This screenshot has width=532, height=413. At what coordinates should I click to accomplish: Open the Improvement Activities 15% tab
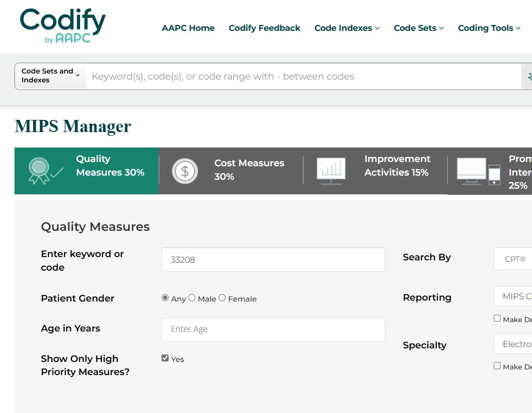coord(396,166)
